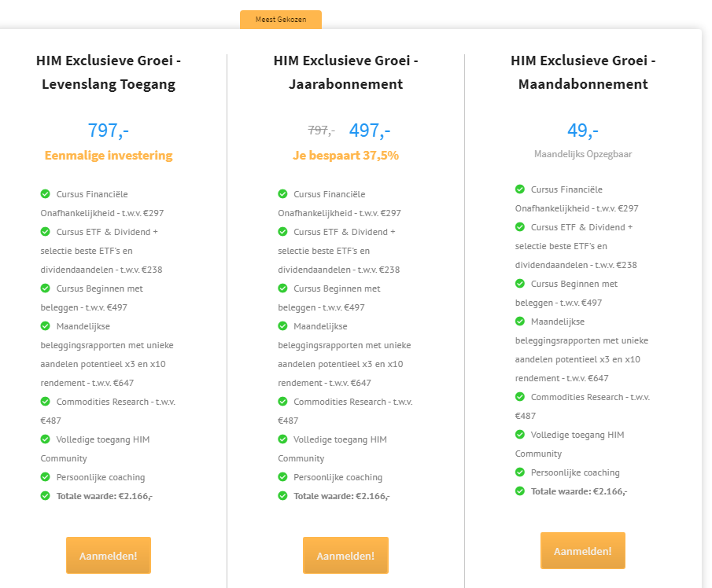Click Maandabonnement check icon beside Cursus Beginnen met

[520, 284]
